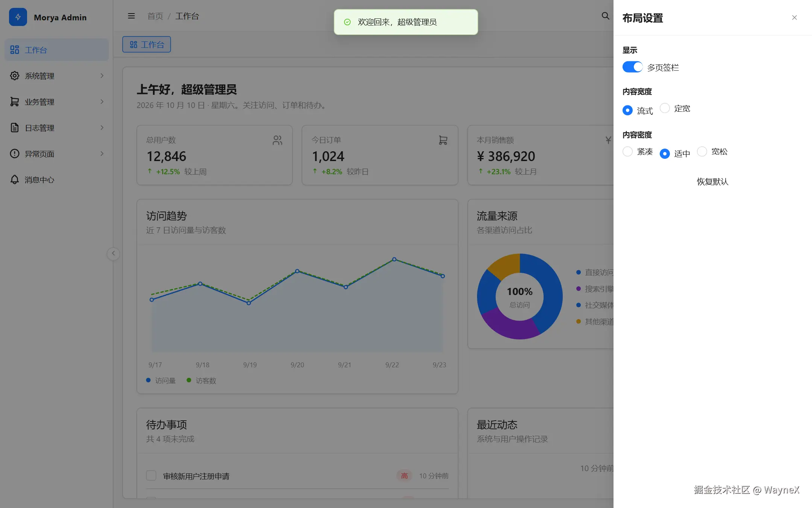
Task: Click the 日志管理 document icon
Action: 15,128
